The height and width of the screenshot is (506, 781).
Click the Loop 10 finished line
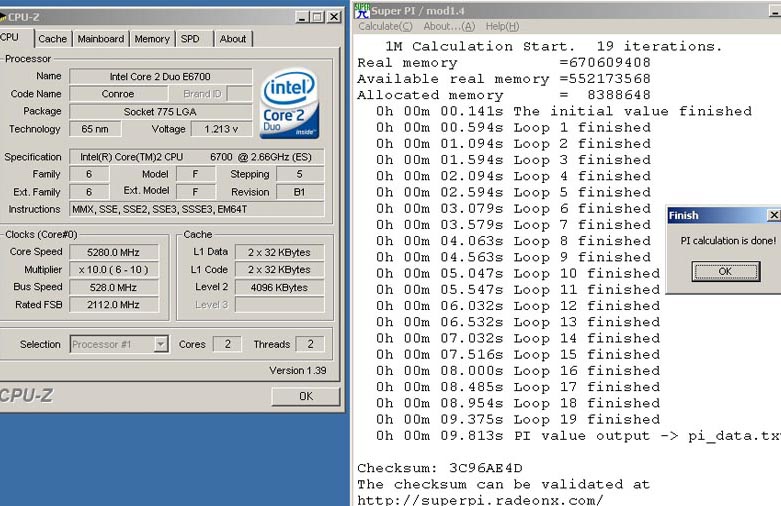518,273
